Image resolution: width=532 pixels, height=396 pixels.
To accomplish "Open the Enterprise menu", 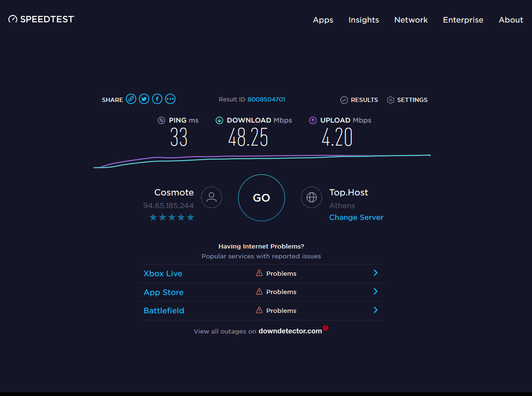I will point(463,20).
